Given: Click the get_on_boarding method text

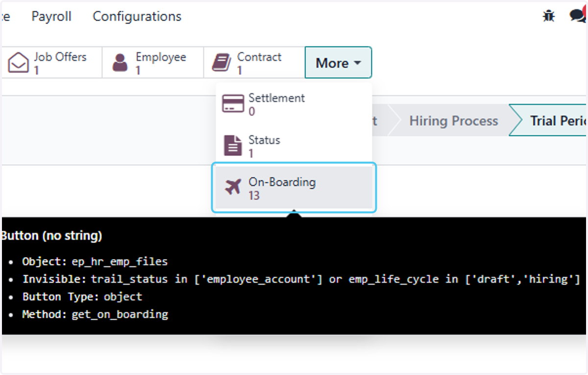Looking at the screenshot, I should pyautogui.click(x=120, y=314).
